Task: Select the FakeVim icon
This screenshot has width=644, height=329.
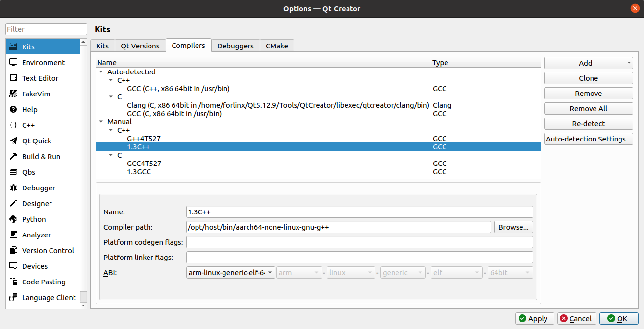Action: 13,94
